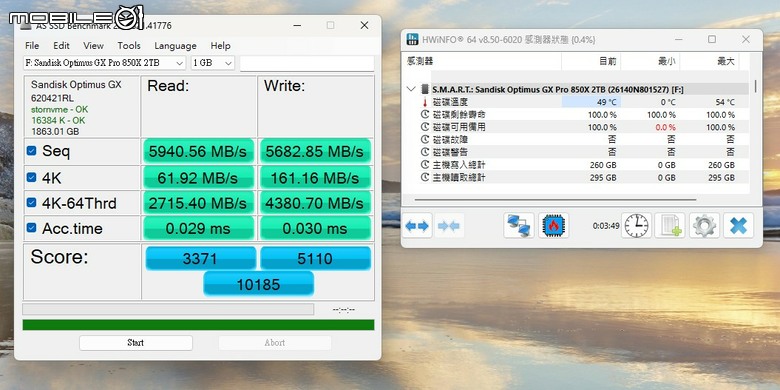780x390 pixels.
Task: Open the Help menu
Action: click(x=220, y=46)
